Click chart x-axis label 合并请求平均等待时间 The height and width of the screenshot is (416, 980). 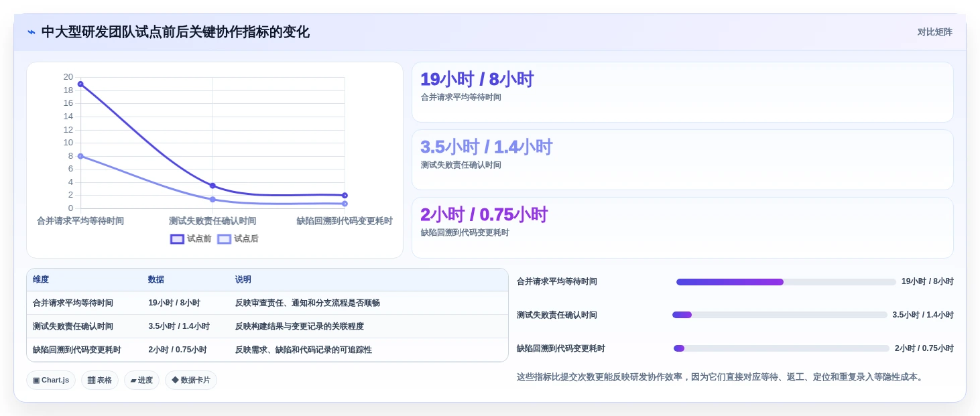coord(80,221)
